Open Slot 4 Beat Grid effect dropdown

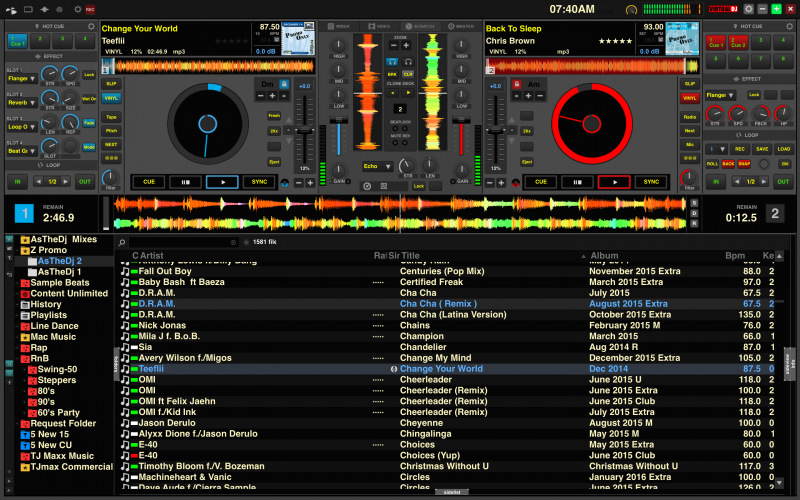pos(21,151)
